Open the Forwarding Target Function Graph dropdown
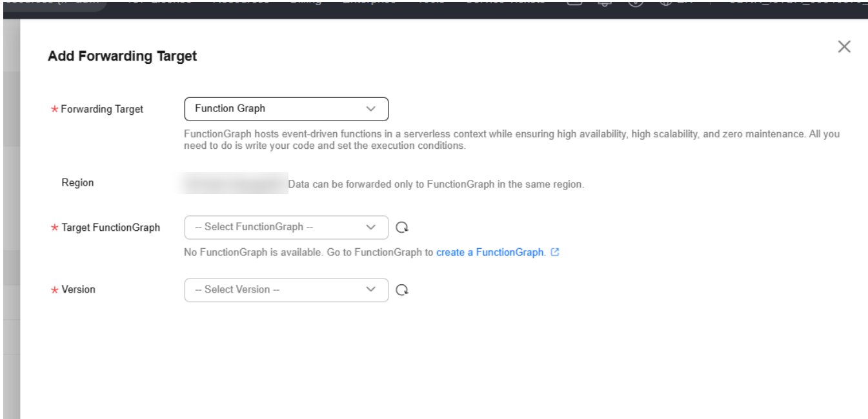The image size is (868, 419). pos(287,109)
